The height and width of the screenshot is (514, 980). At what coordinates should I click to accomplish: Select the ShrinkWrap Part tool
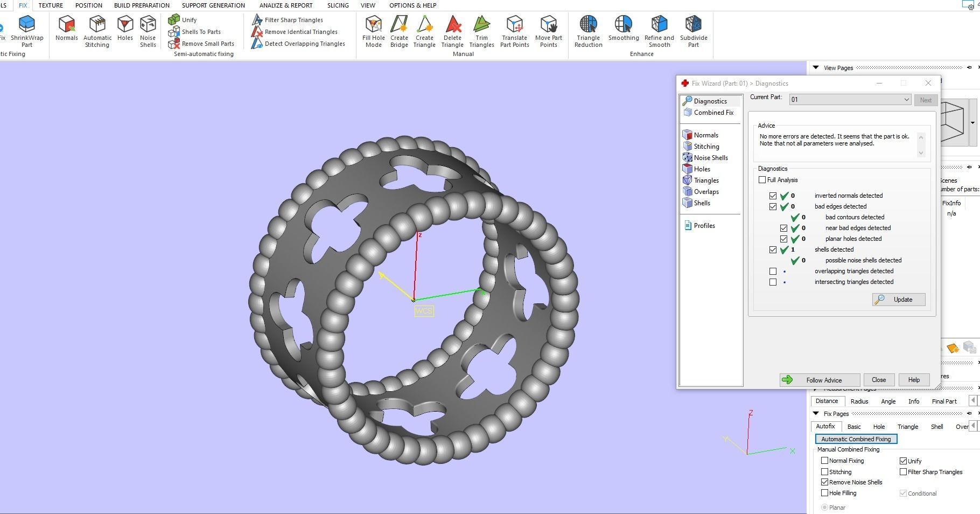27,31
